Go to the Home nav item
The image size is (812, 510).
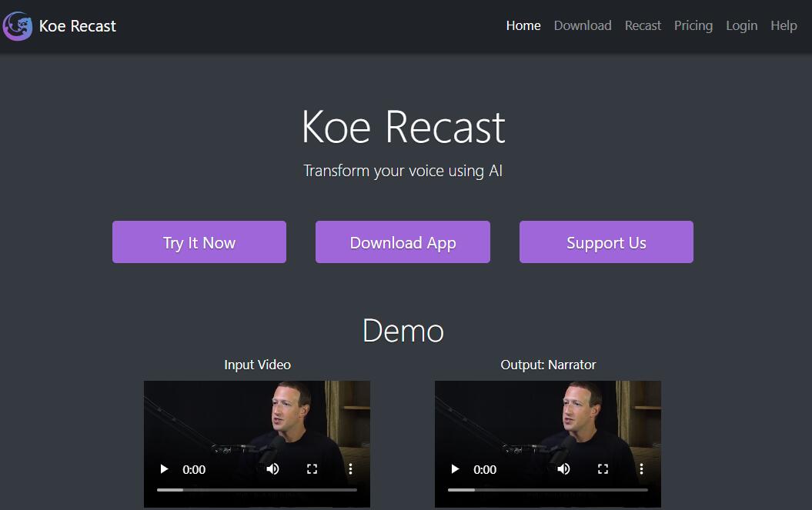[x=523, y=26]
